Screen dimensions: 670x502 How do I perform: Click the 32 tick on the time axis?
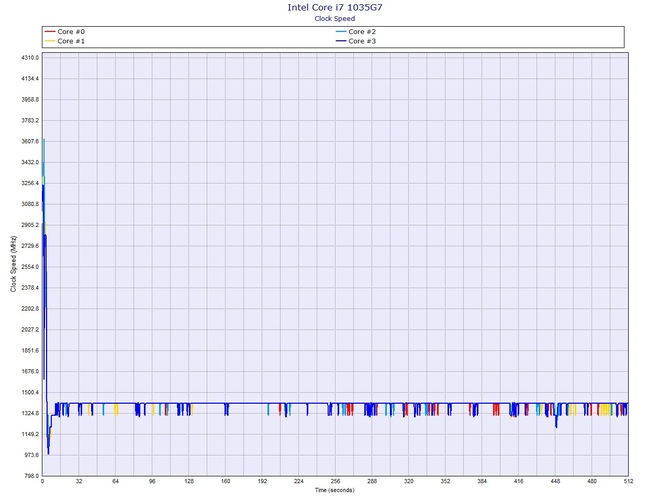[79, 481]
